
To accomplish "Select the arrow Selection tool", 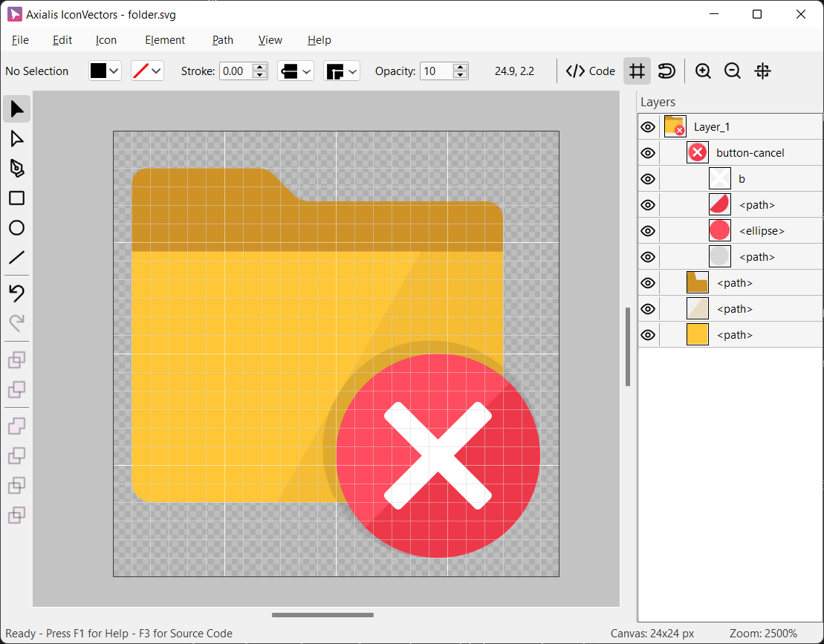I will tap(16, 109).
